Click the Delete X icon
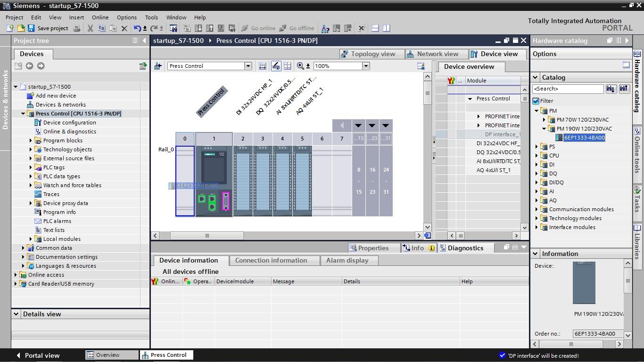644x362 pixels. (x=124, y=28)
